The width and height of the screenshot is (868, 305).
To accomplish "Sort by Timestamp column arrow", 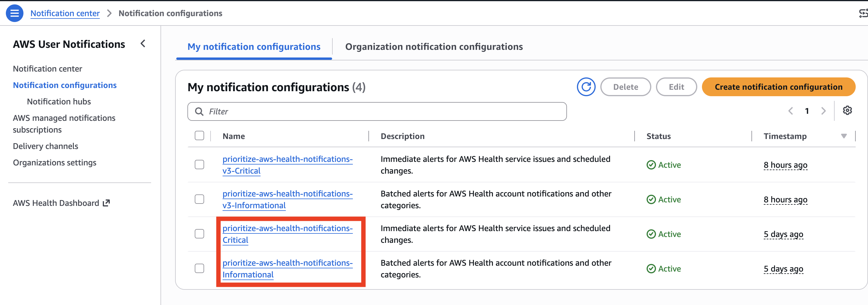I will coord(844,136).
